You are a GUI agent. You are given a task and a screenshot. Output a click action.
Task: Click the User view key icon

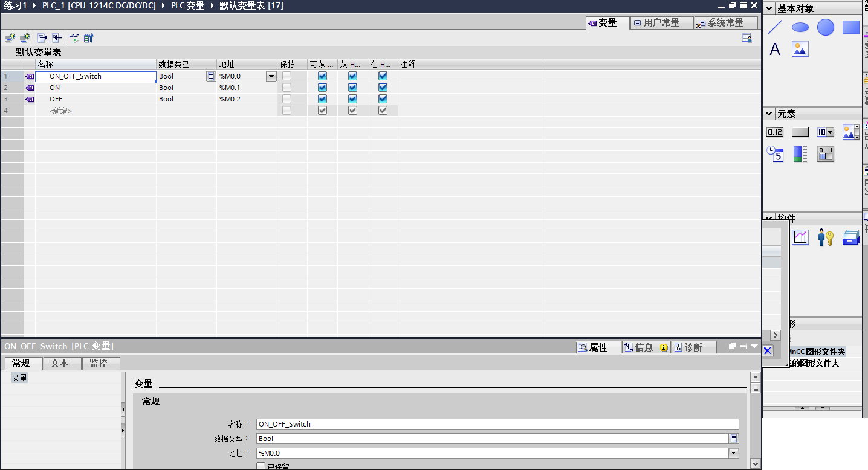826,237
